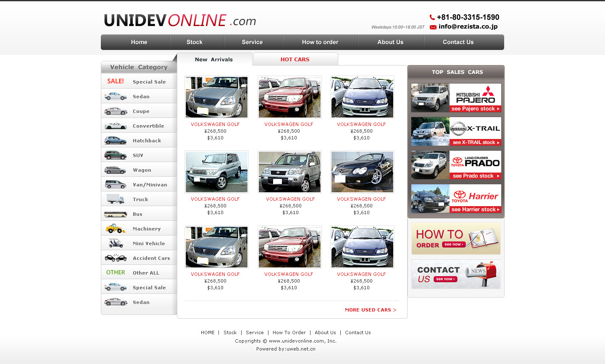Viewport: 605px width, 364px height.
Task: Click the UNIDEV ONLINE .com logo
Action: click(x=180, y=21)
